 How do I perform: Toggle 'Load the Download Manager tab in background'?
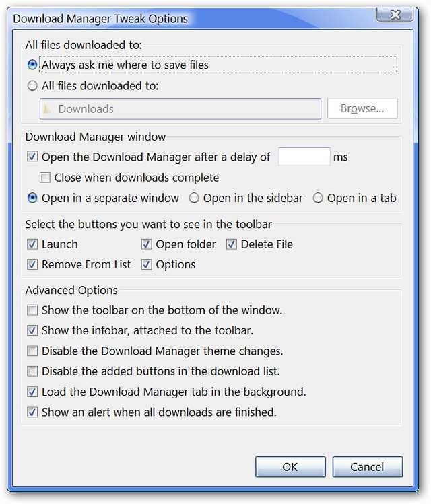coord(32,392)
